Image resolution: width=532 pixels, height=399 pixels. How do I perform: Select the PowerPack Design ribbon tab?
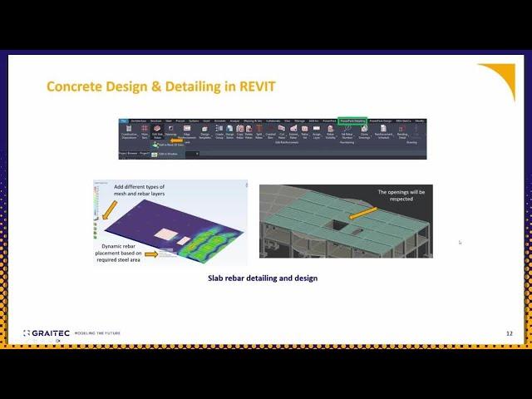click(381, 121)
